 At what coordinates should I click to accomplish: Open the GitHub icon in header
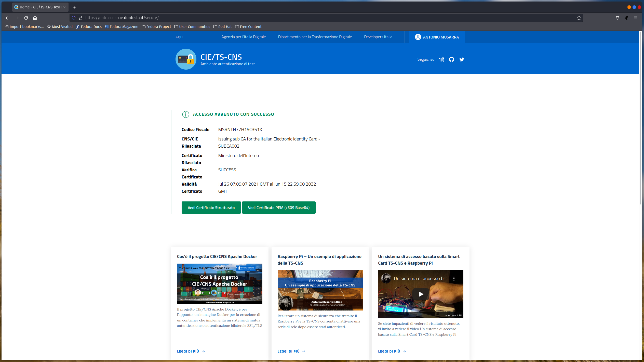(451, 59)
